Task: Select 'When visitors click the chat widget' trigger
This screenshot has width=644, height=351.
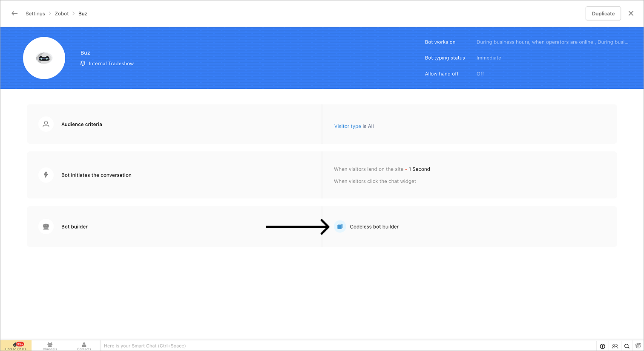Action: pyautogui.click(x=375, y=181)
